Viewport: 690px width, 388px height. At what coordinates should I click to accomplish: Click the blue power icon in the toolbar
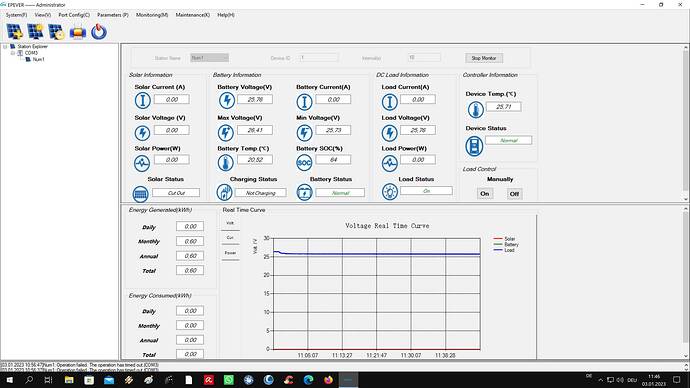point(99,32)
